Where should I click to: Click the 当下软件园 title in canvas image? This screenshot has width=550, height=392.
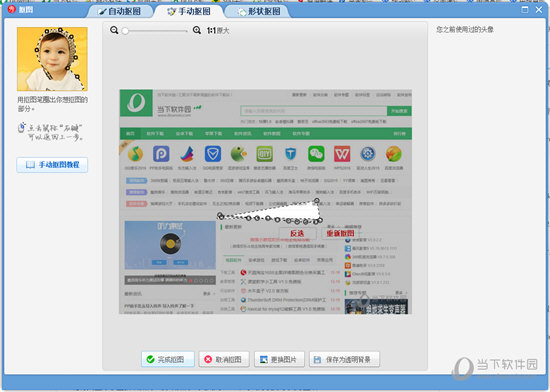pos(174,109)
